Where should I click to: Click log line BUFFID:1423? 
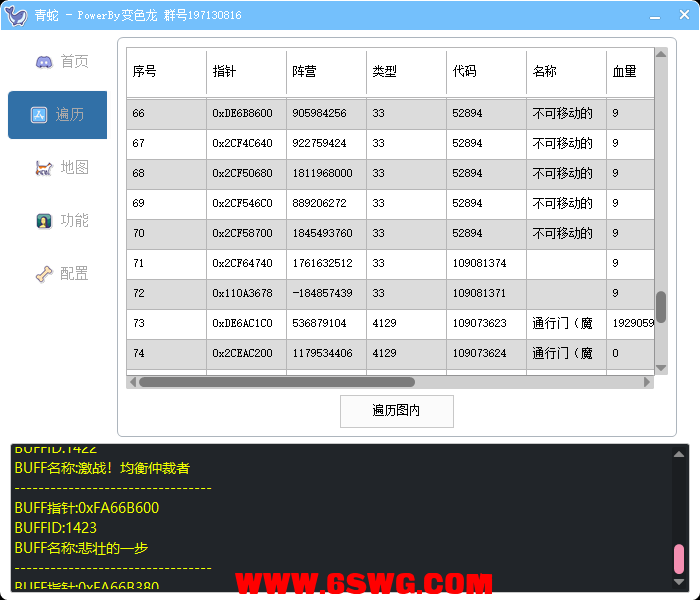coord(56,528)
